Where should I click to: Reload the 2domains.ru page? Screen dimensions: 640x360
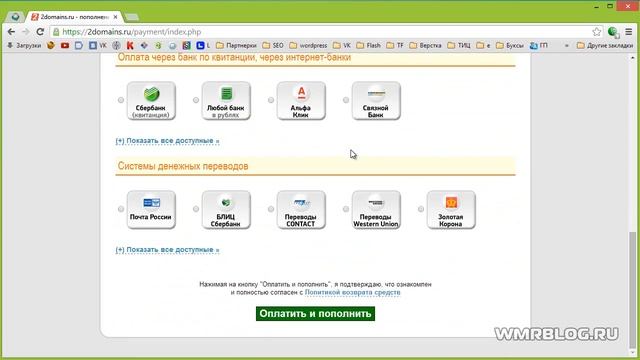40,32
